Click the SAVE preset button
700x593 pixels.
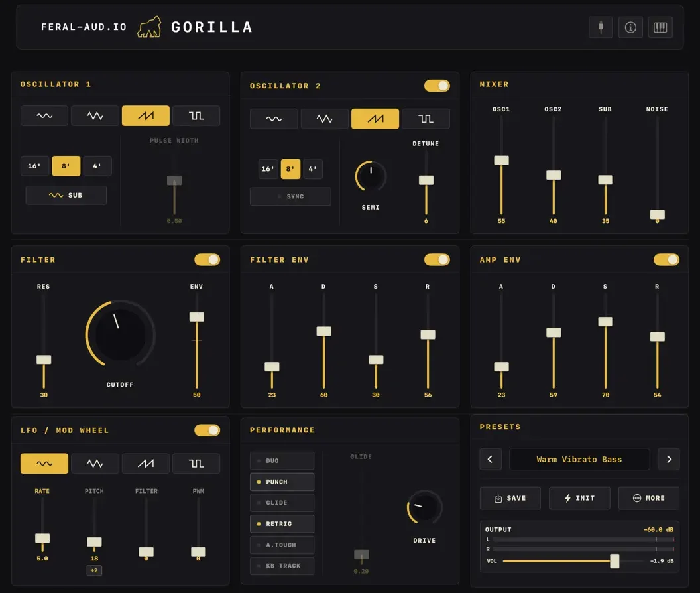(x=510, y=498)
